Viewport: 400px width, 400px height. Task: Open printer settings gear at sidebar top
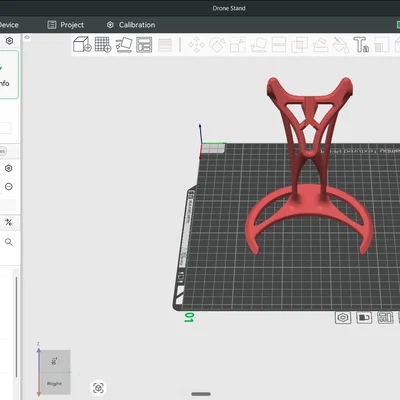pos(9,41)
